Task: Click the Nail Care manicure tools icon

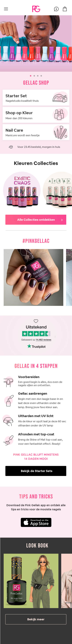Action: [x=60, y=132]
